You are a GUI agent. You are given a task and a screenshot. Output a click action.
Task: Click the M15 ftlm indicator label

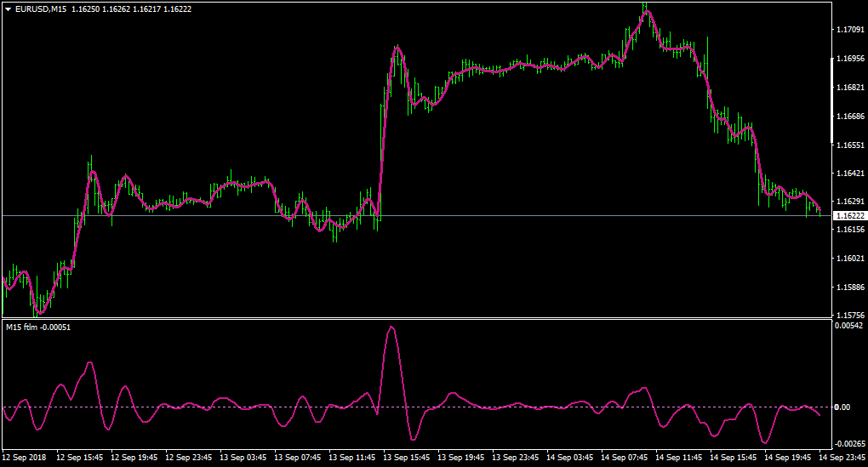(38, 327)
